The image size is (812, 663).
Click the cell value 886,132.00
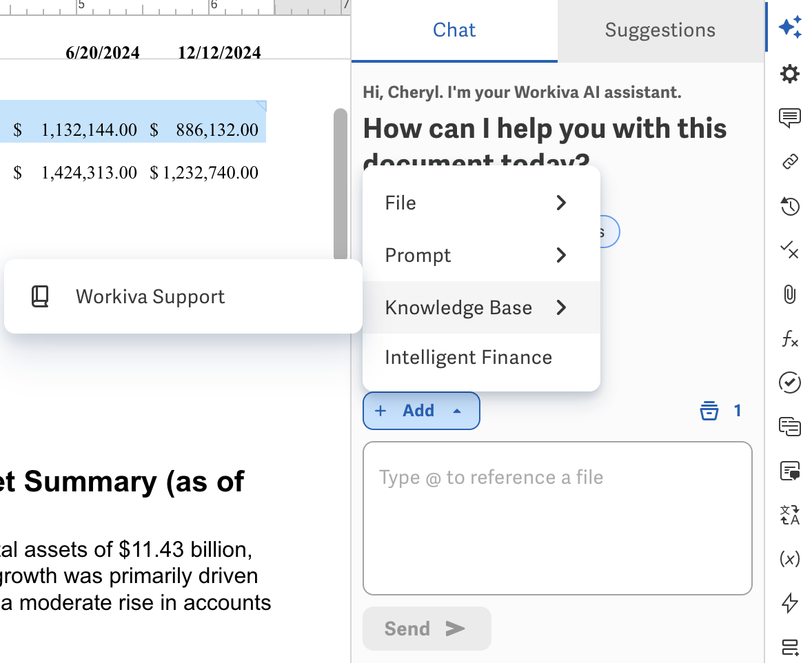(x=217, y=130)
